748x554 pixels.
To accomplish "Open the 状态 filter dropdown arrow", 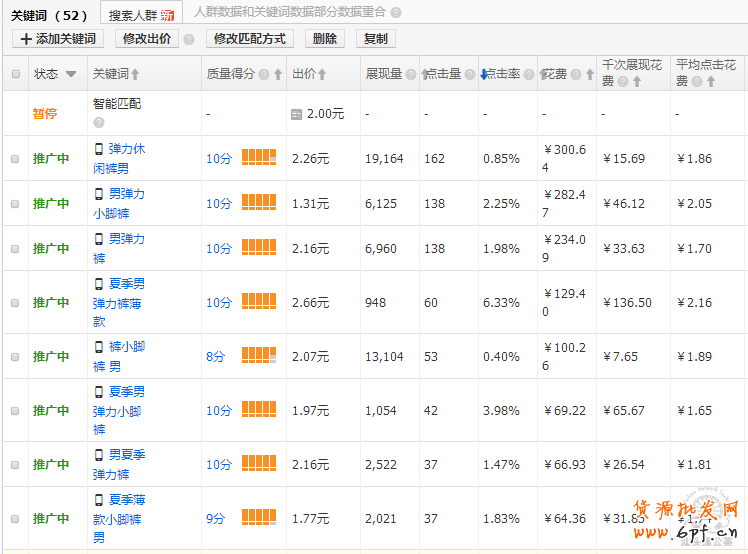I will (71, 74).
